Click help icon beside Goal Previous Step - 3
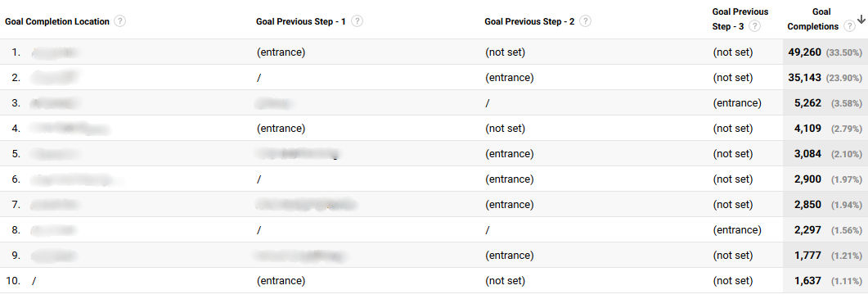Image resolution: width=868 pixels, height=299 pixels. 754,26
